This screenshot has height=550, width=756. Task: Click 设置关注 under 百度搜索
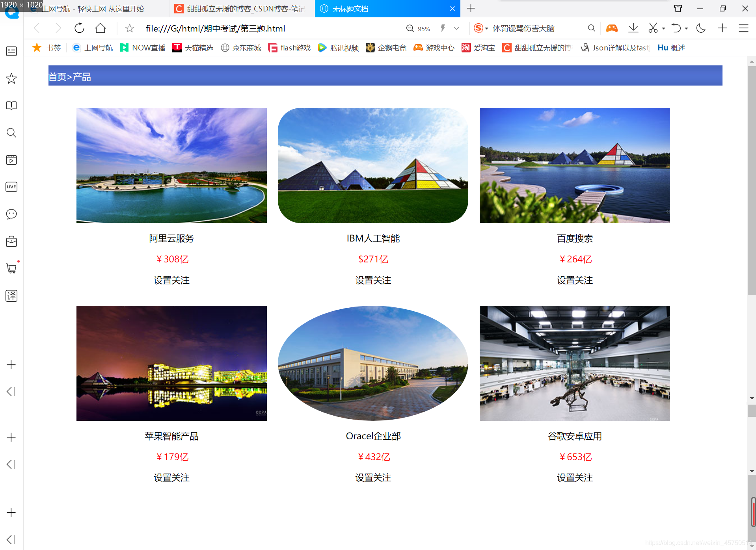point(575,280)
